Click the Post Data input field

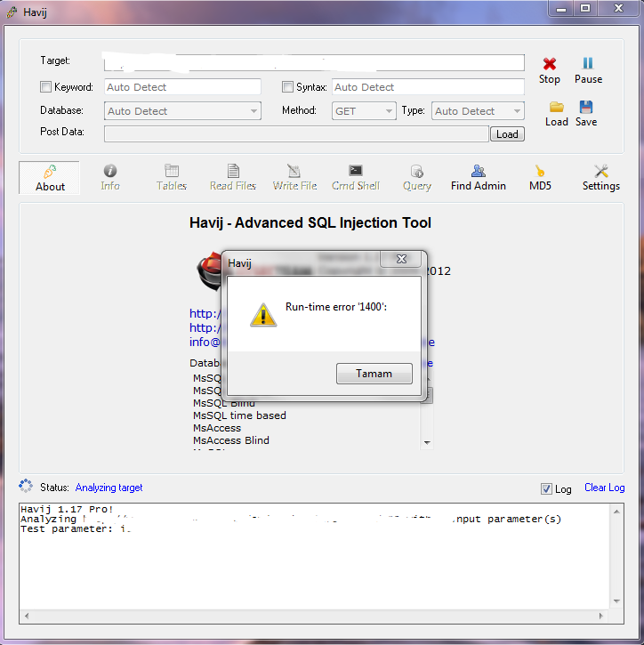pyautogui.click(x=296, y=134)
